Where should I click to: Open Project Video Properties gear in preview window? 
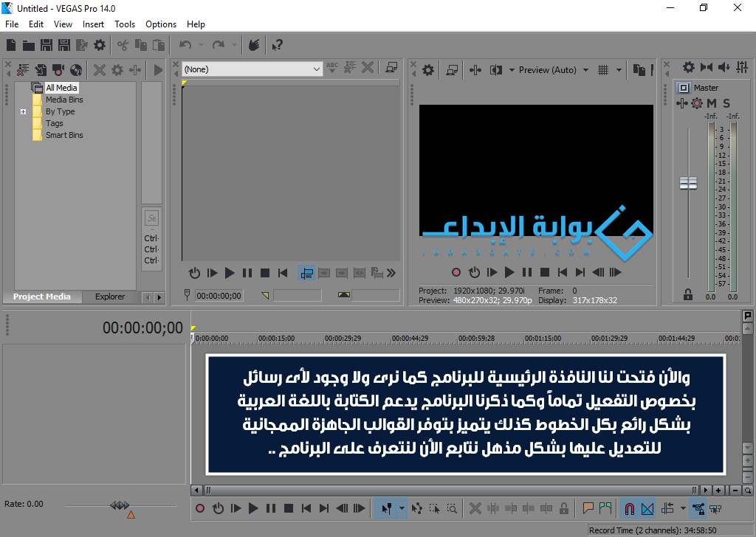[428, 70]
